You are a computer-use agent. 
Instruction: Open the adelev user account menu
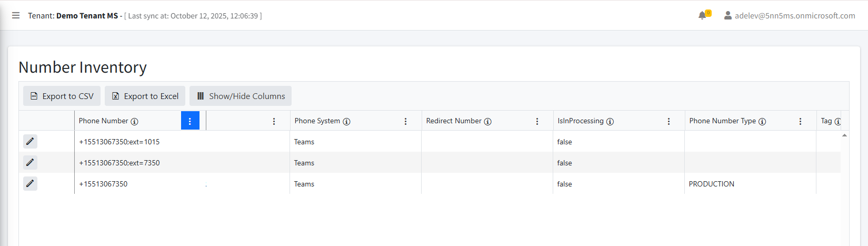coord(789,16)
